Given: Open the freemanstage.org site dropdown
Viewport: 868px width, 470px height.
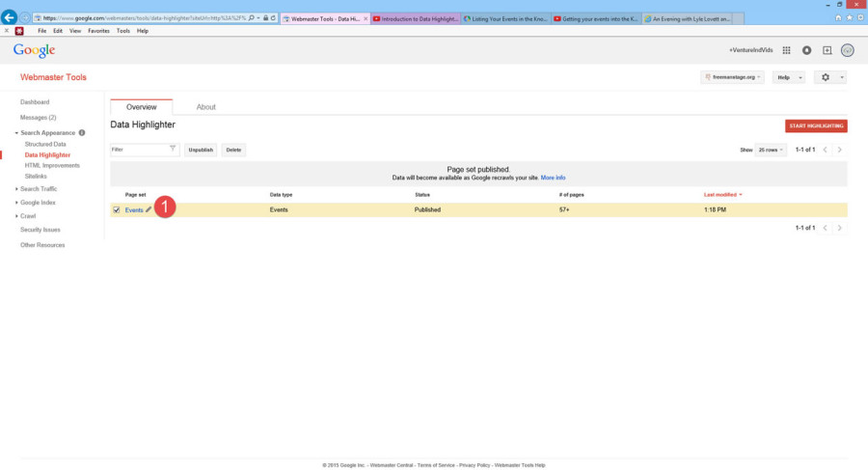Looking at the screenshot, I should (x=732, y=77).
